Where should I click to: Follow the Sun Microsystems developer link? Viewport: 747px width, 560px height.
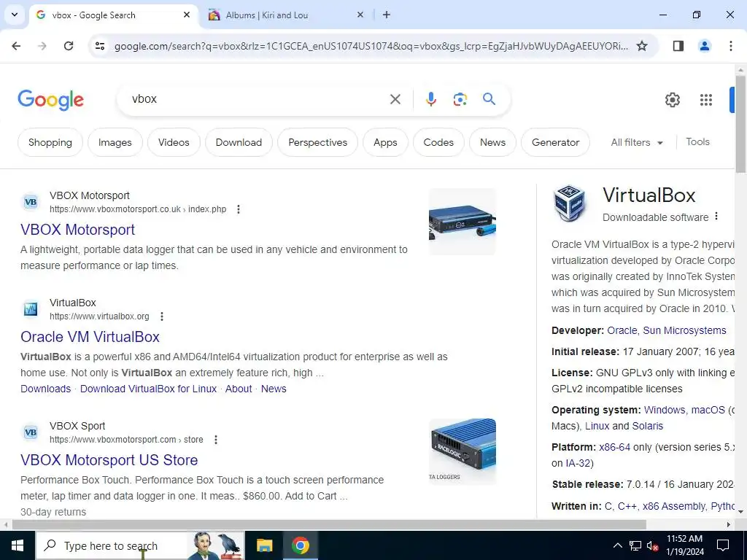click(x=684, y=330)
